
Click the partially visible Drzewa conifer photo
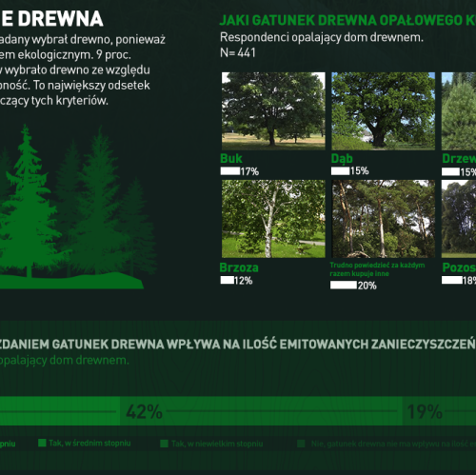pyautogui.click(x=459, y=111)
